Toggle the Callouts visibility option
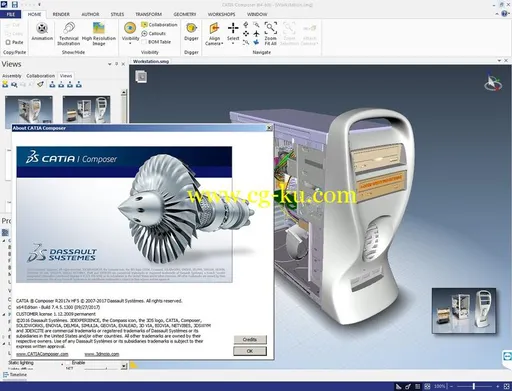The image size is (512, 391). [154, 33]
